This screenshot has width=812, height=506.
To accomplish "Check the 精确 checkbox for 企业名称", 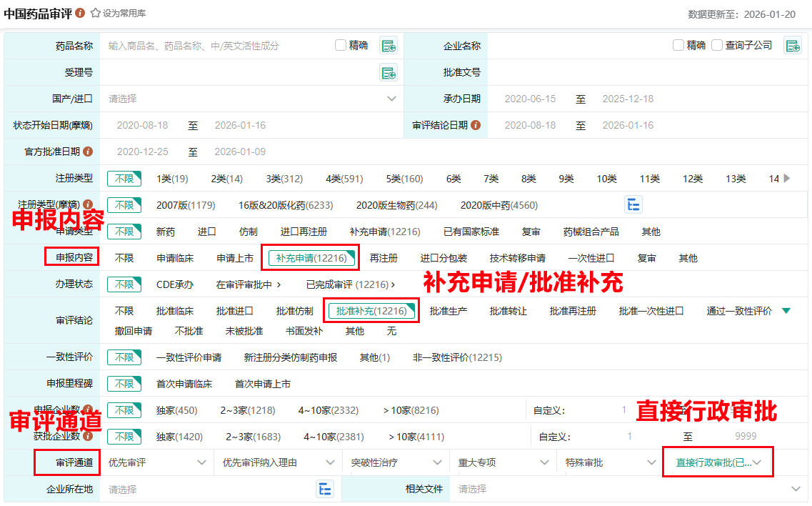I will coord(678,45).
